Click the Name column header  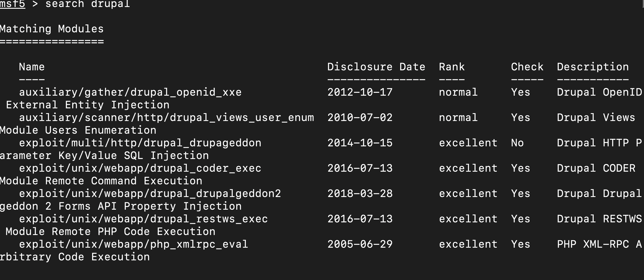coord(32,67)
